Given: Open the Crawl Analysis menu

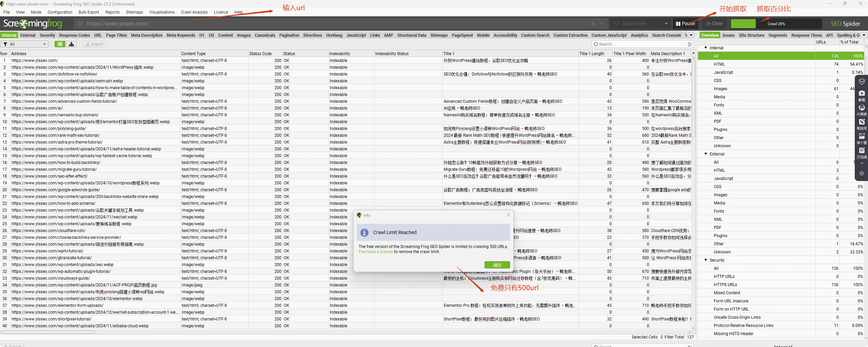Looking at the screenshot, I should (194, 12).
